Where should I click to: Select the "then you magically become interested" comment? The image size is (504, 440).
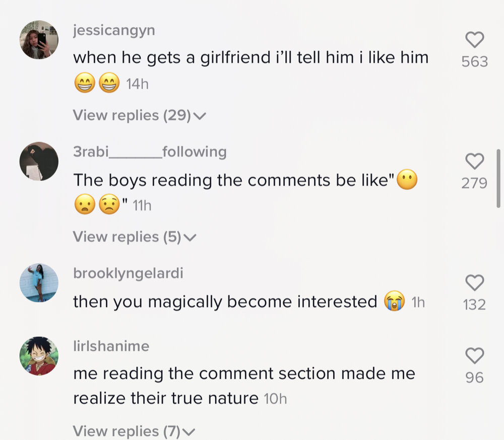click(225, 302)
